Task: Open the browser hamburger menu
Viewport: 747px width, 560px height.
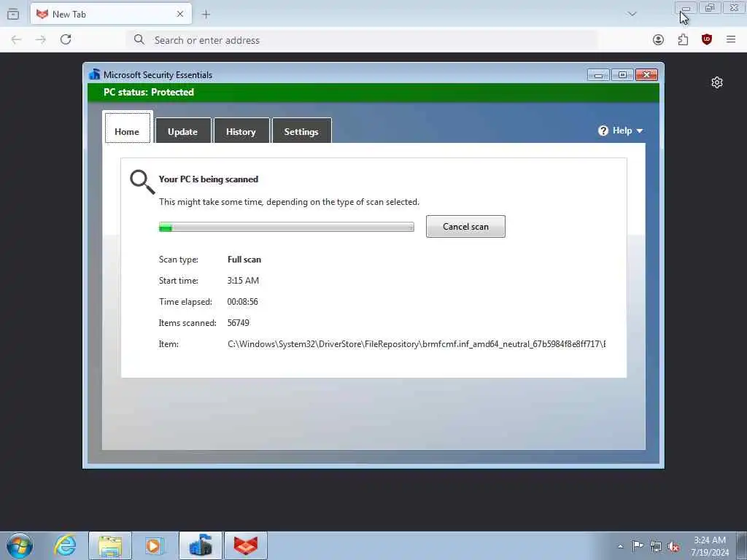Action: [731, 39]
